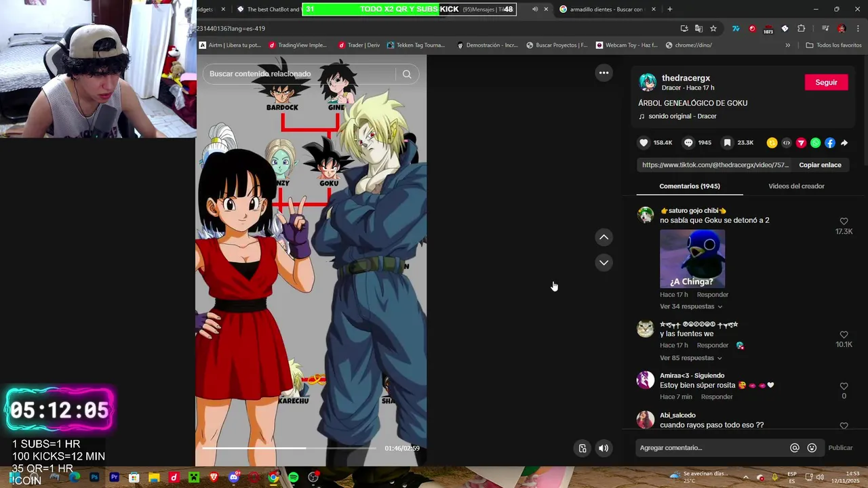The width and height of the screenshot is (868, 488).
Task: Open thedracergx profile name
Action: coord(686,78)
